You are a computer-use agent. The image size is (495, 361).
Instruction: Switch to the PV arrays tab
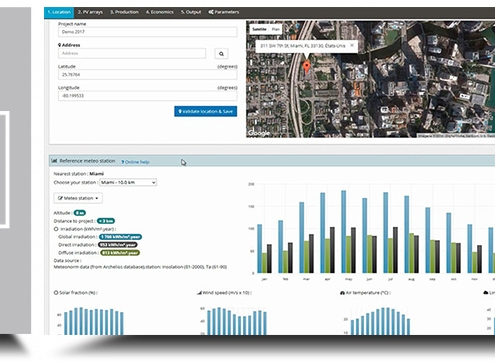tap(90, 12)
